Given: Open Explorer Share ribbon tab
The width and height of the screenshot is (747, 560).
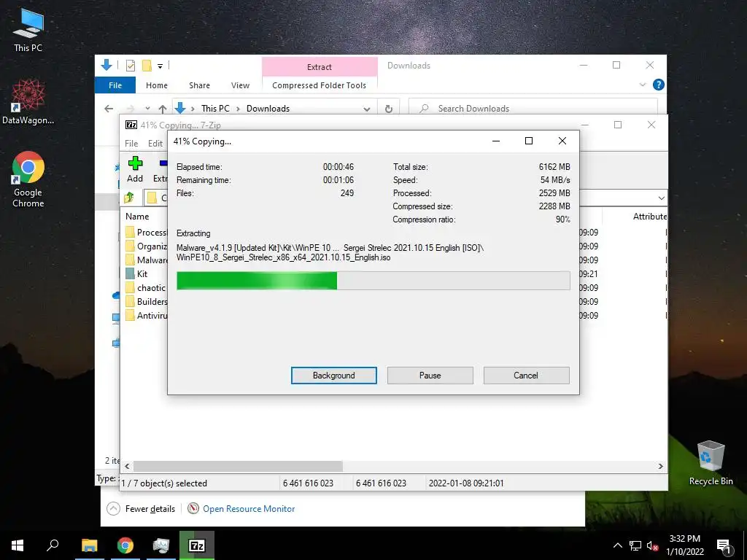Looking at the screenshot, I should (199, 85).
